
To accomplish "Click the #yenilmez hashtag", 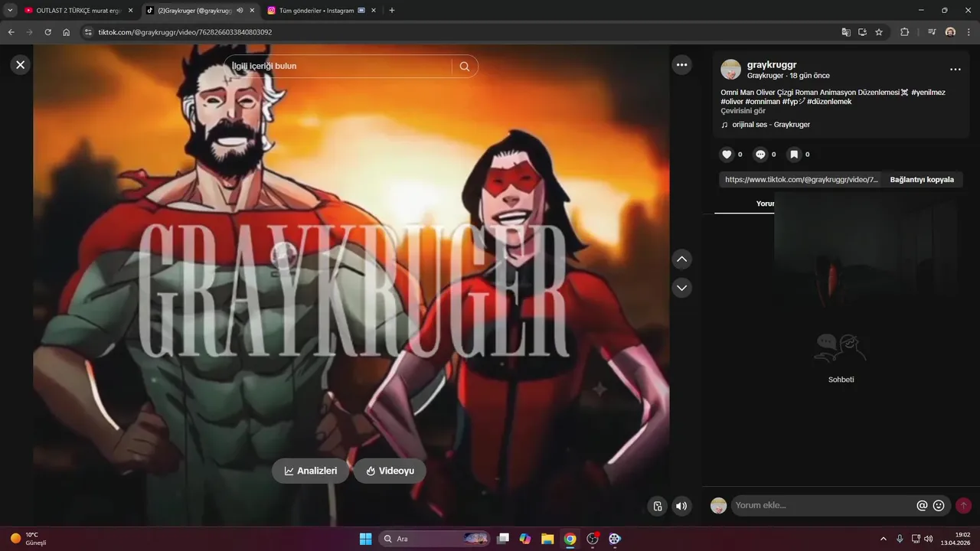I will coord(928,93).
